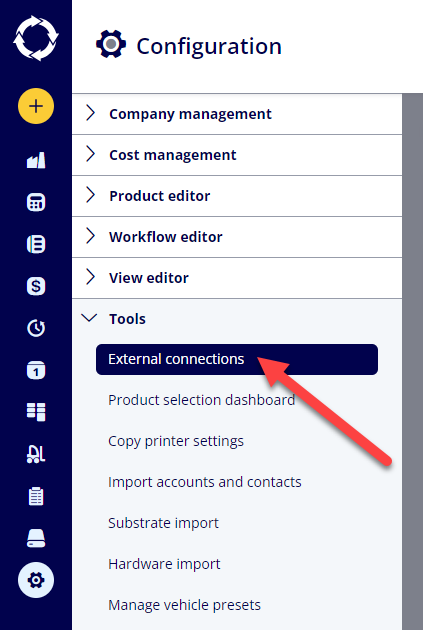Open the dollar sign sales icon
The image size is (423, 630).
[36, 286]
